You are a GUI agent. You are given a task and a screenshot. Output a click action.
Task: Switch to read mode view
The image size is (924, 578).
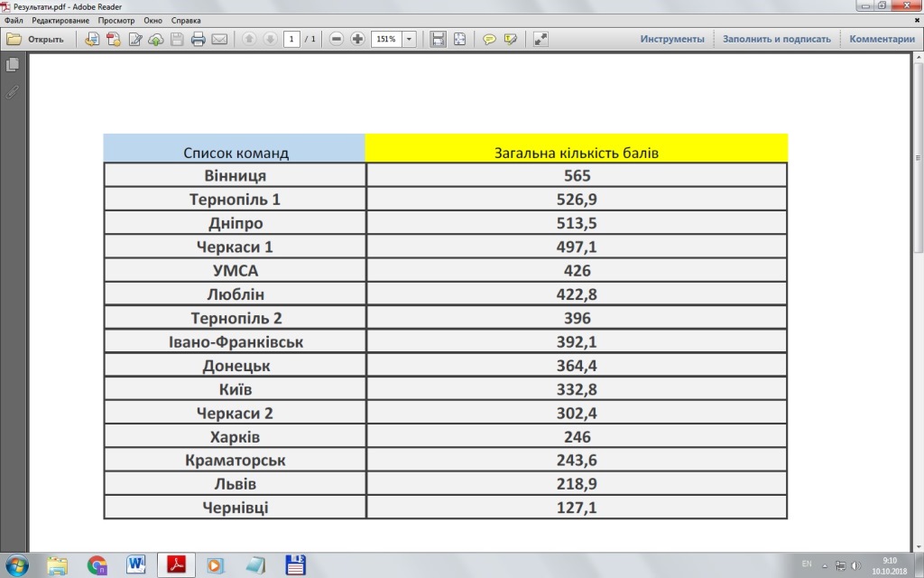click(x=541, y=39)
